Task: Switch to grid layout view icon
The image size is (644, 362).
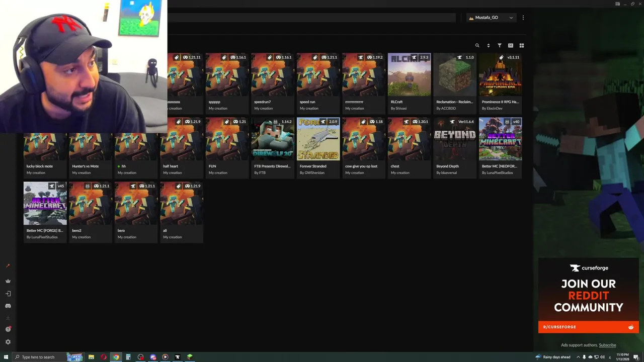Action: [522, 45]
